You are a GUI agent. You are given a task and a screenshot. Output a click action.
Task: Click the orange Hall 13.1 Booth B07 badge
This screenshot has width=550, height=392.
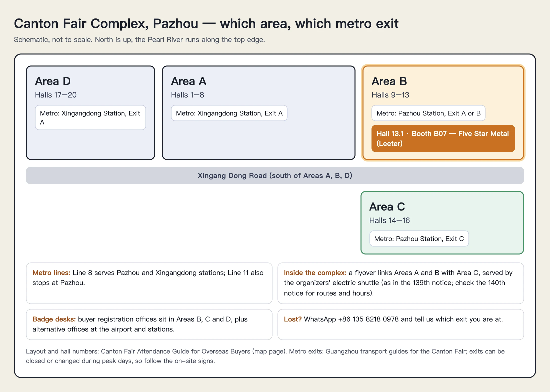(x=443, y=138)
